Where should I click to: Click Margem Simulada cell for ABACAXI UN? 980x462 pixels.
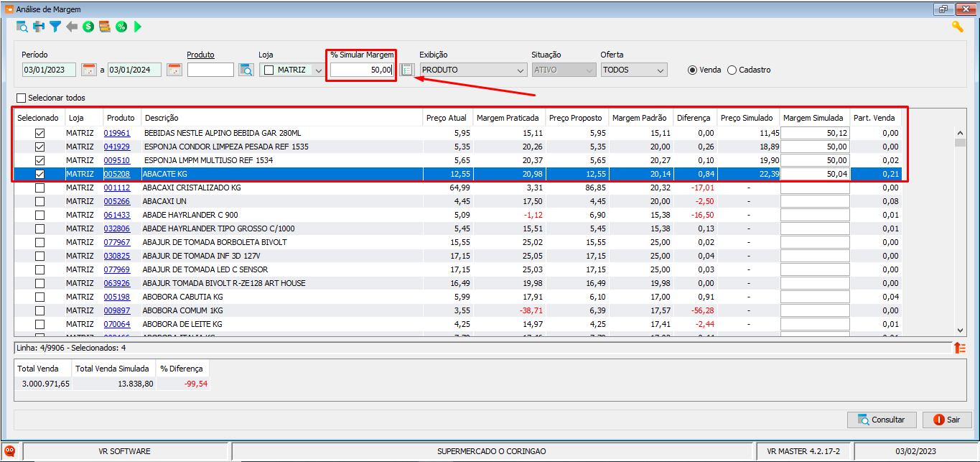tap(815, 201)
